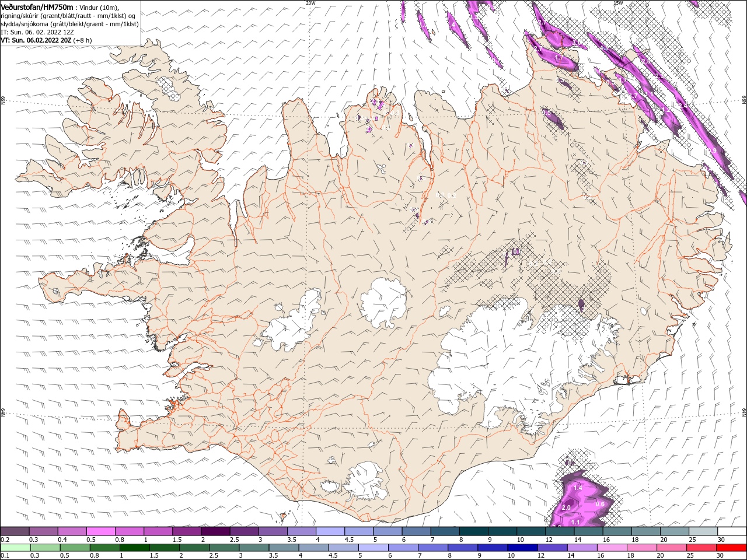Click the top legend swatch labeled 0.2
Viewport: 747px width, 560px height.
(15, 531)
